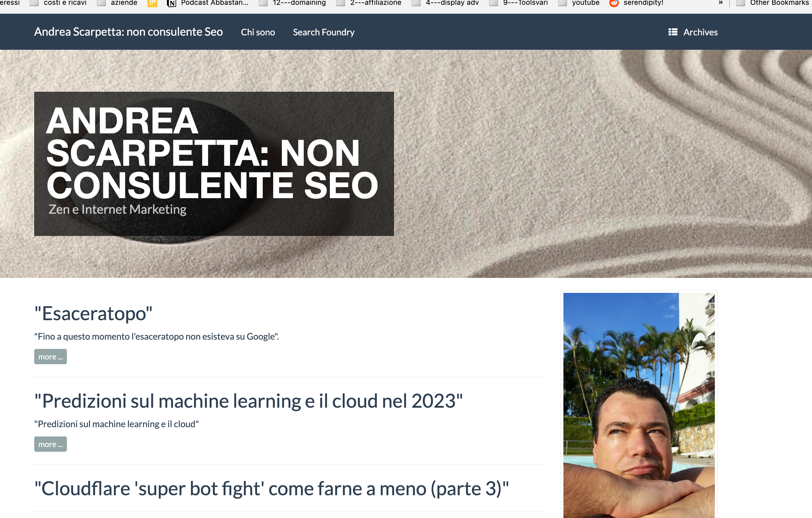The image size is (812, 518).
Task: Click the author photo by the pool
Action: [639, 405]
